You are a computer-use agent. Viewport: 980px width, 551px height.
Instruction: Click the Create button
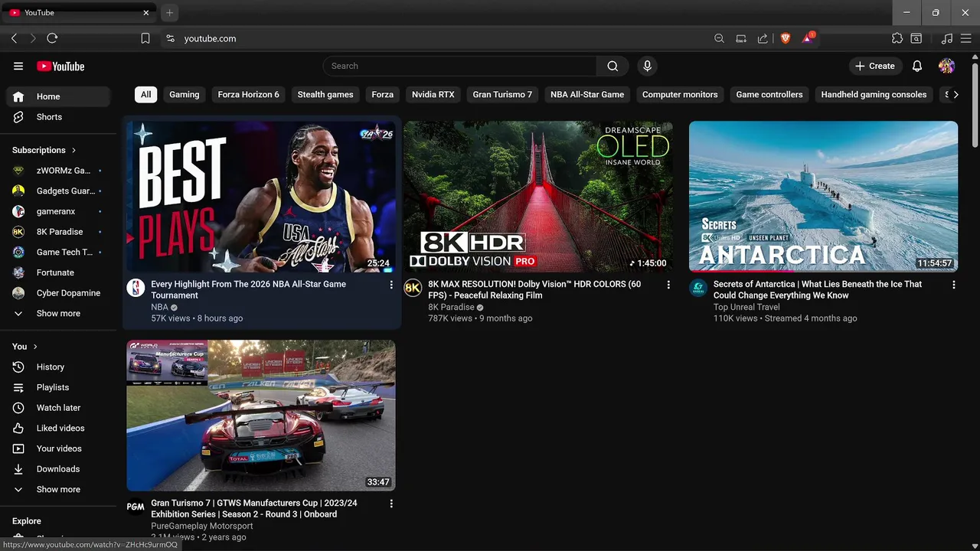[874, 67]
